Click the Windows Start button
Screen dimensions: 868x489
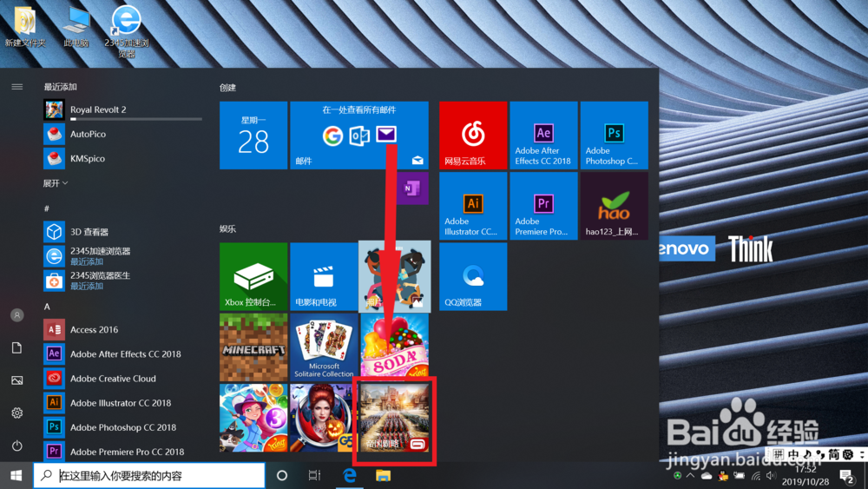[16, 475]
